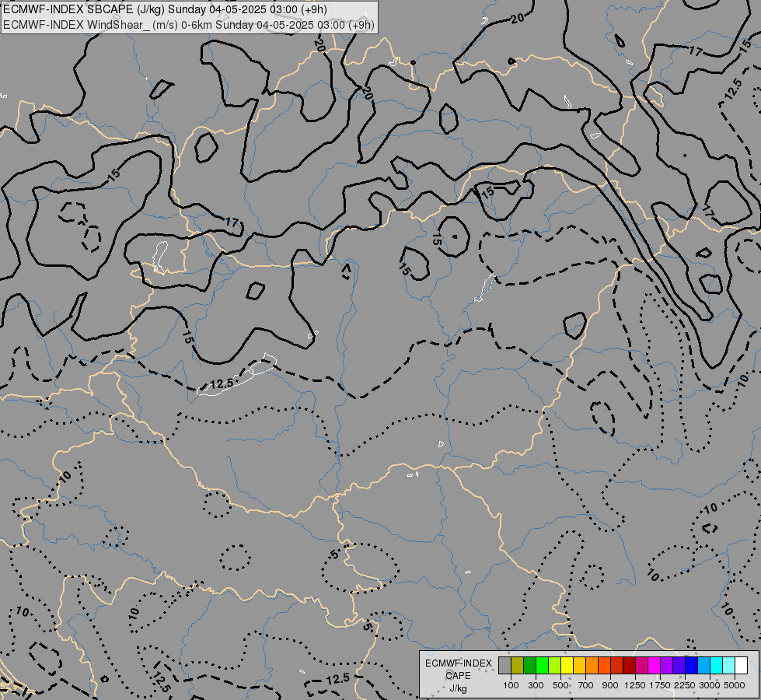Screen dimensions: 761x700
Task: Click the 3000 value on the legend scale
Action: [x=710, y=685]
